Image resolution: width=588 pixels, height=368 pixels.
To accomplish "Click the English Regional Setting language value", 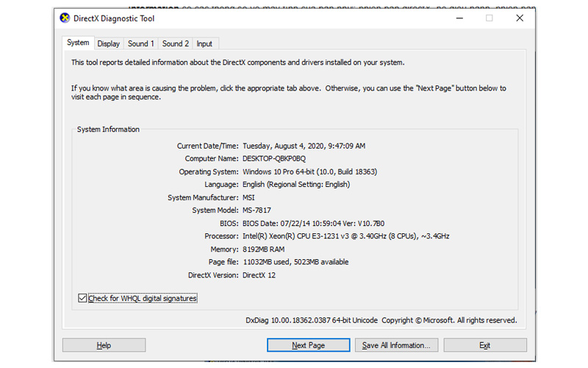I will pyautogui.click(x=296, y=185).
